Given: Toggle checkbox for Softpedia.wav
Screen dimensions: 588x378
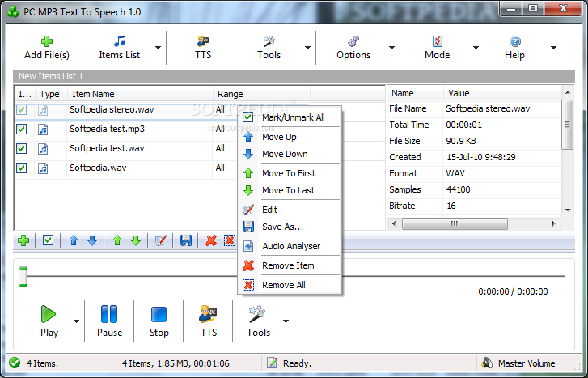Looking at the screenshot, I should (x=22, y=168).
